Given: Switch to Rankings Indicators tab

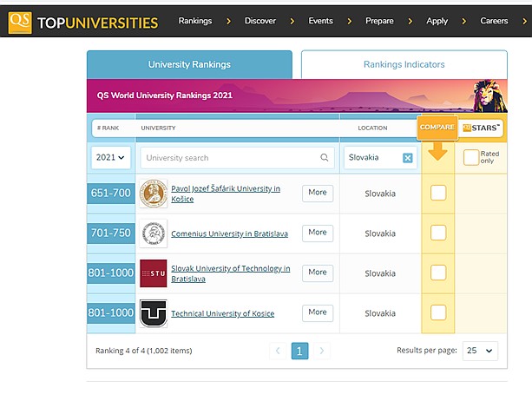Looking at the screenshot, I should pos(404,64).
